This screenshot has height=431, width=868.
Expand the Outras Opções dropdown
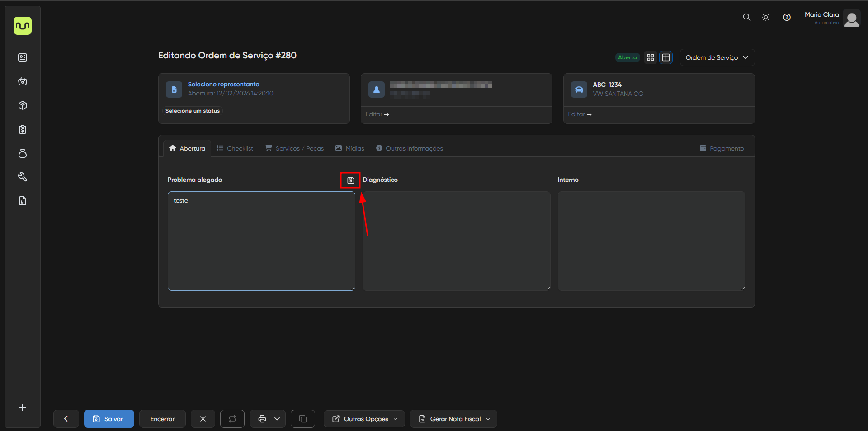(364, 419)
